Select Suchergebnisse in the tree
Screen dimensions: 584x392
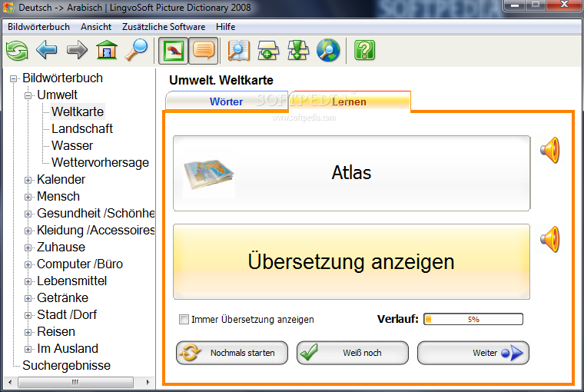tap(66, 366)
